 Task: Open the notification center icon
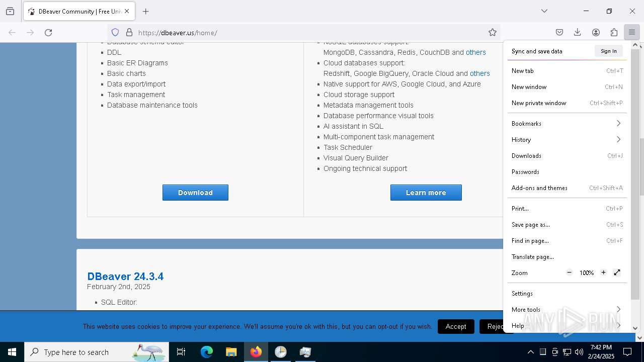tap(627, 352)
